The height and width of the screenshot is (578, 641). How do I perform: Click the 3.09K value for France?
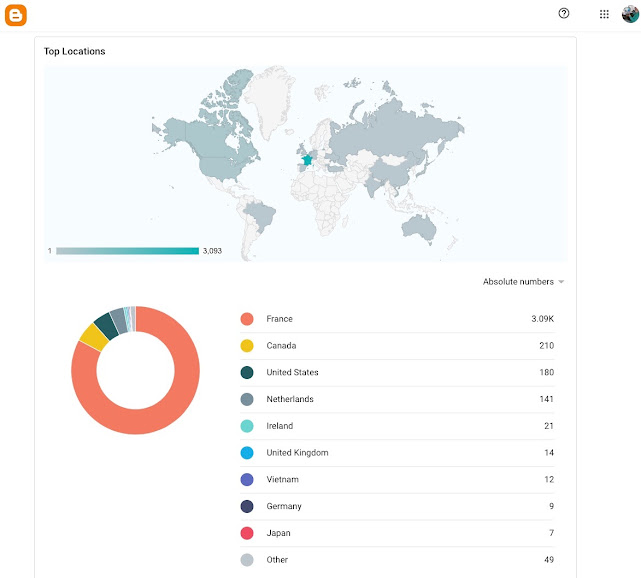542,319
